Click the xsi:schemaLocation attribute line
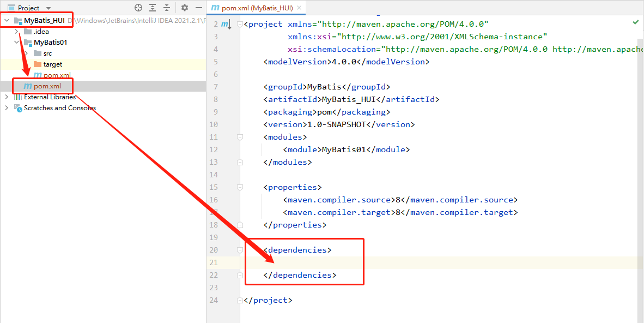 tap(464, 49)
